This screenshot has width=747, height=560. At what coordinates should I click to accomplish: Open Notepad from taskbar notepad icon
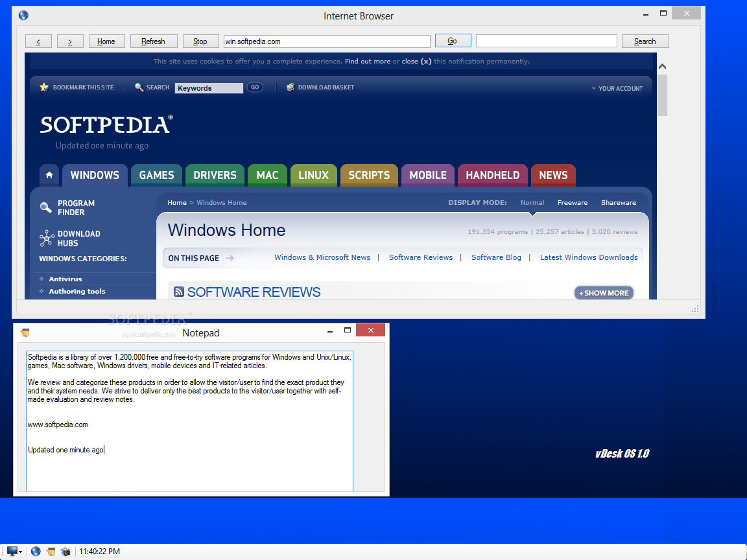[51, 552]
